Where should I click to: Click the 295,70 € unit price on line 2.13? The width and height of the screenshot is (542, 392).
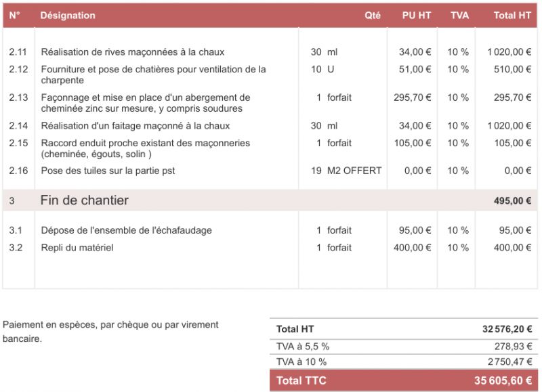point(412,97)
